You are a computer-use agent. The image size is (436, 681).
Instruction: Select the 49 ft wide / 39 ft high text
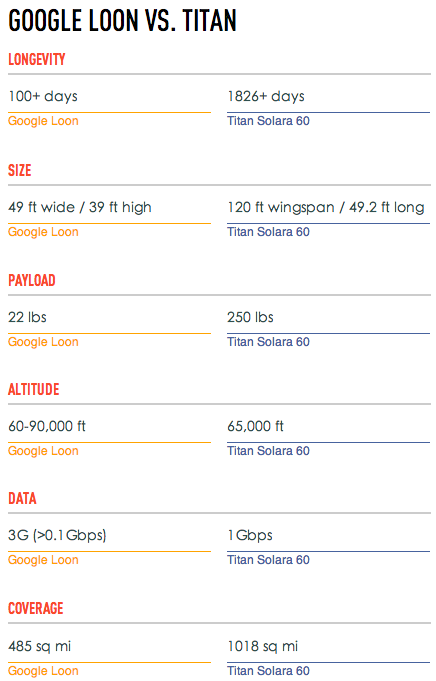click(x=80, y=207)
